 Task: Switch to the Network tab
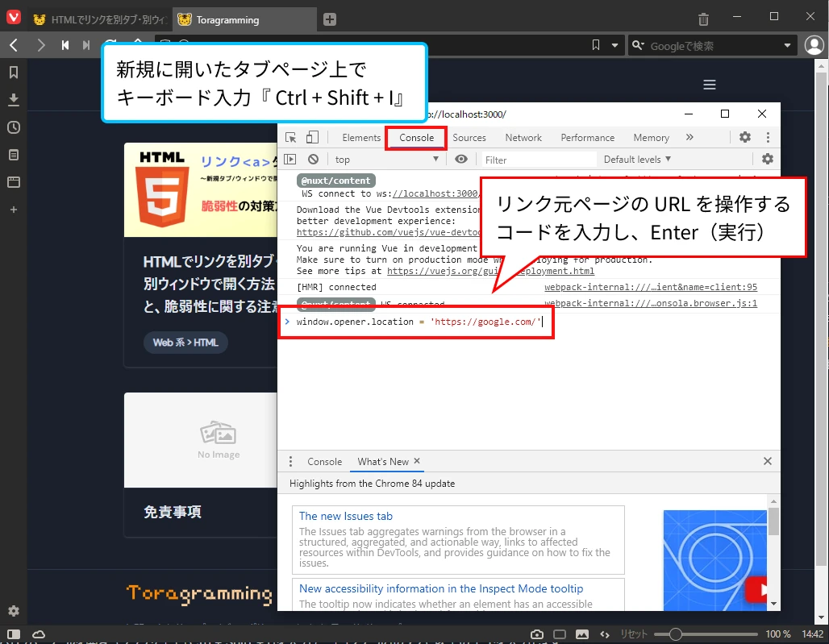point(523,138)
